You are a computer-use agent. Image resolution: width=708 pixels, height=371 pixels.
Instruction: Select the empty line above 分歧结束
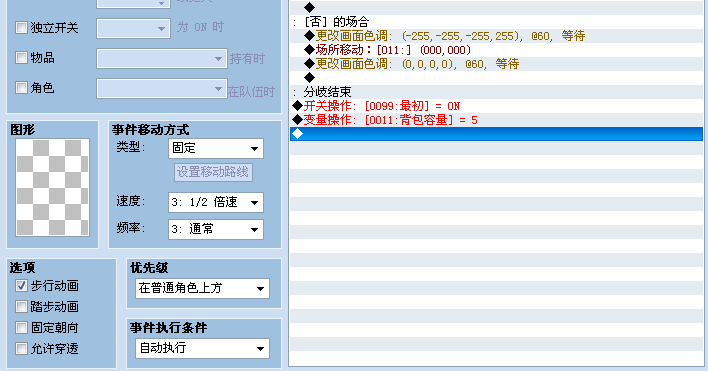click(496, 78)
